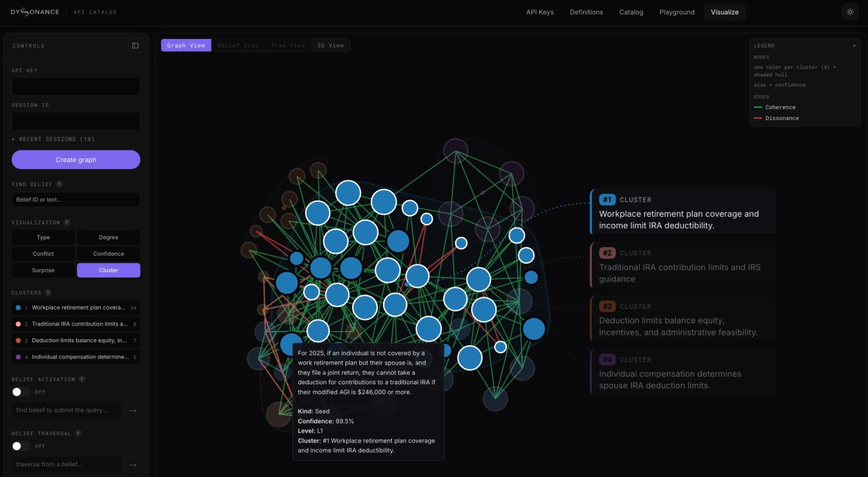Click the Create graph button

click(x=76, y=160)
